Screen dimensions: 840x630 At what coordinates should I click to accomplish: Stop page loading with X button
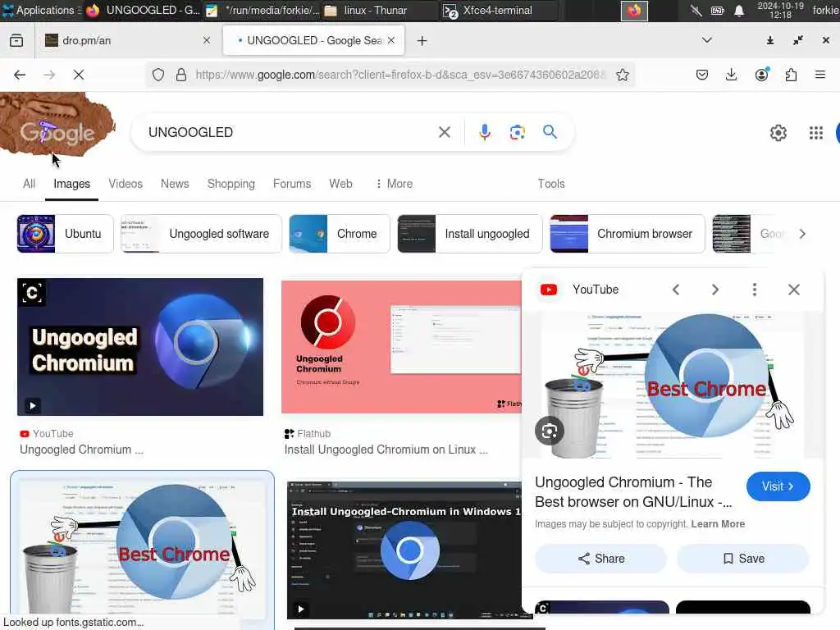pos(79,75)
